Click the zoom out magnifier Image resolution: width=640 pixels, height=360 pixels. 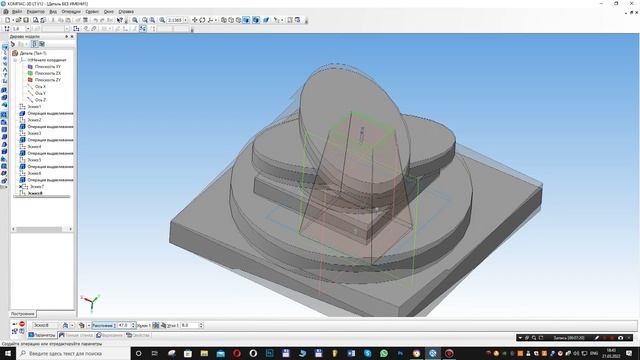tap(152, 20)
